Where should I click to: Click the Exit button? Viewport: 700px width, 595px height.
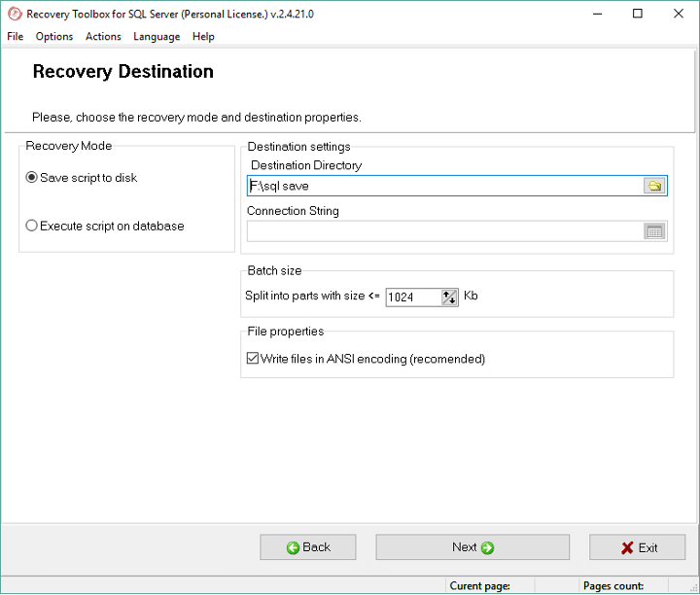coord(638,547)
